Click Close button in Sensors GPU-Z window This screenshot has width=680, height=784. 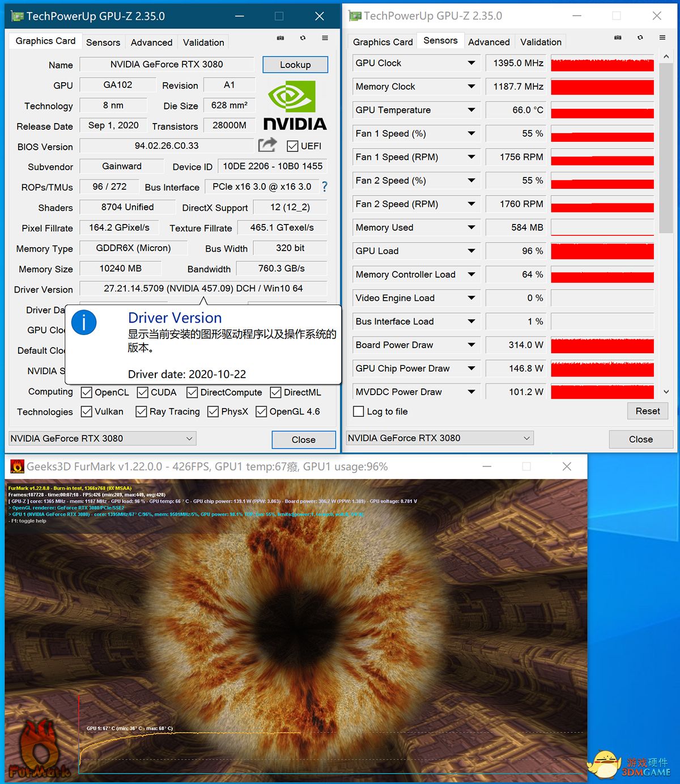(x=641, y=439)
